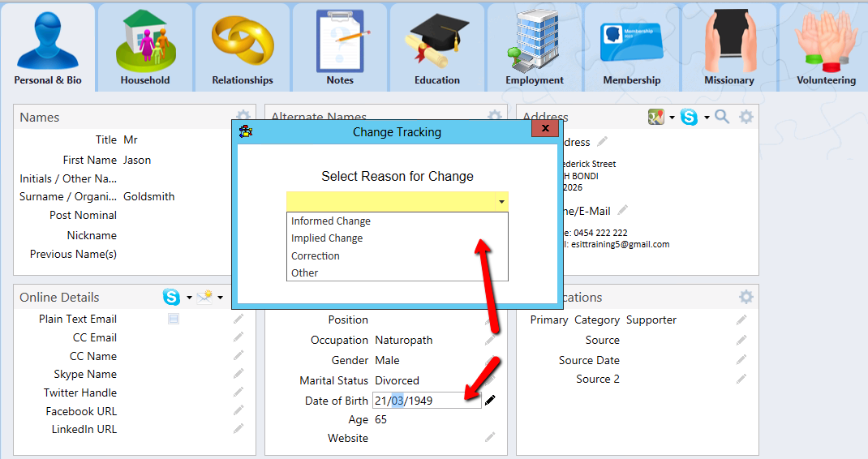868x459 pixels.
Task: Choose Correction as reason for change
Action: click(316, 255)
